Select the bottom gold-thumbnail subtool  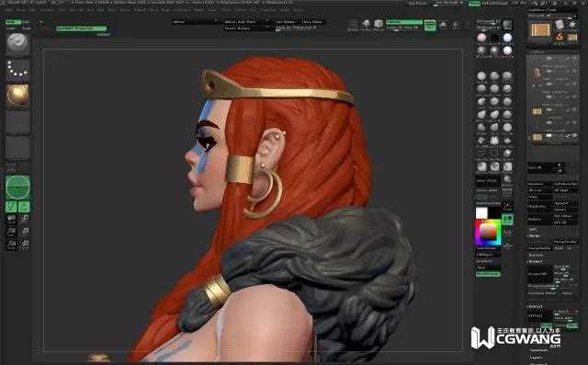[537, 137]
